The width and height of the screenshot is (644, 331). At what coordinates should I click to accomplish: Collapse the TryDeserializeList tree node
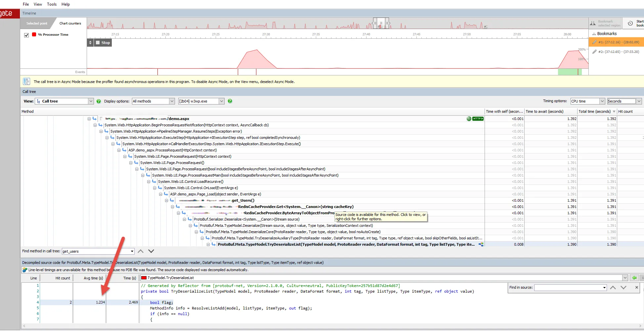(x=208, y=244)
